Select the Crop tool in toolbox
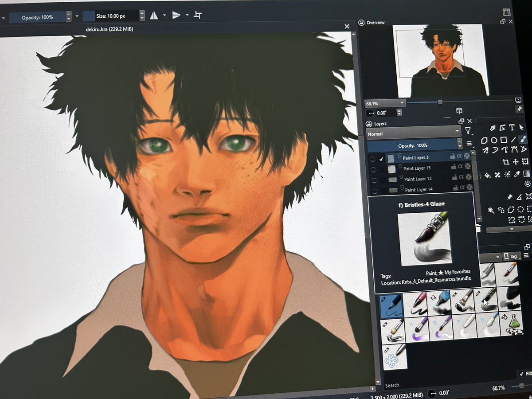The image size is (532, 399). click(x=506, y=162)
